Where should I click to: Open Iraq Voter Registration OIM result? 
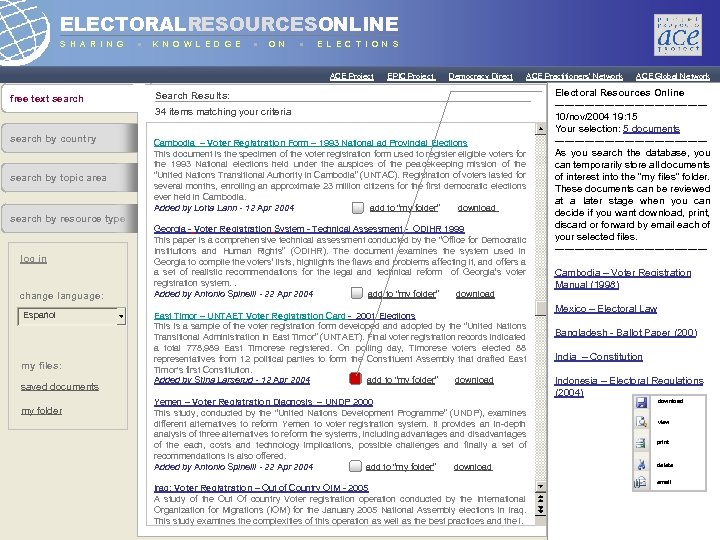click(x=261, y=488)
